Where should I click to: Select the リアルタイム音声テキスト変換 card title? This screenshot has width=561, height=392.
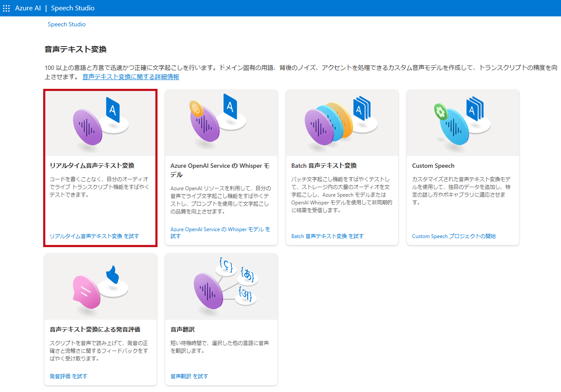92,166
